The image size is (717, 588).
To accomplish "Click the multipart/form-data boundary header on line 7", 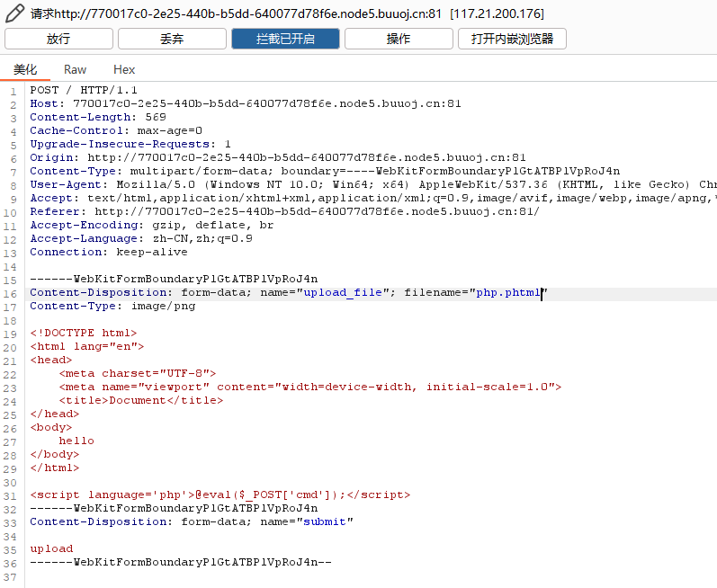I will 325,171.
